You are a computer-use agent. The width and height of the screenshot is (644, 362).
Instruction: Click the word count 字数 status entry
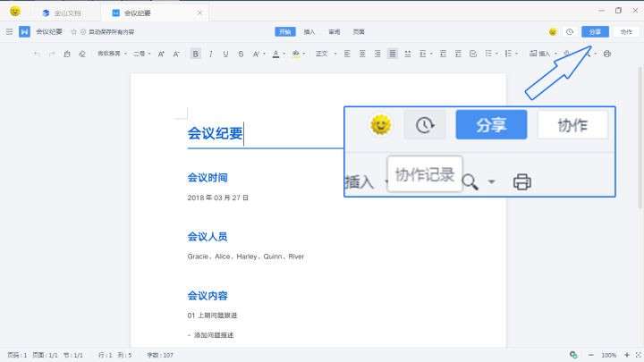pyautogui.click(x=160, y=355)
